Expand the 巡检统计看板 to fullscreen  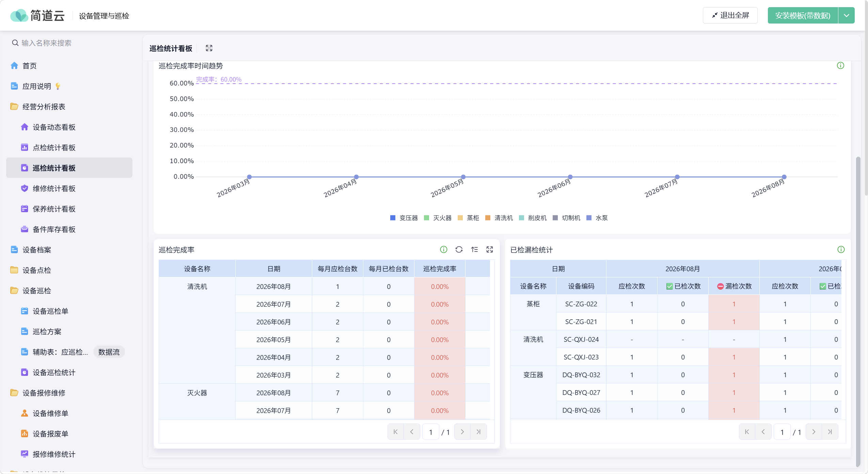[x=209, y=48]
